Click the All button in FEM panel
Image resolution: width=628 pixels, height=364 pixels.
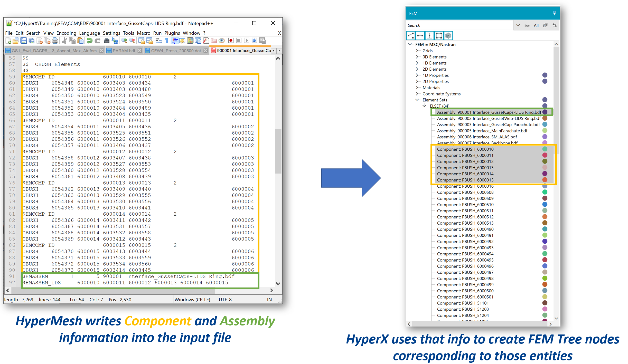[536, 25]
